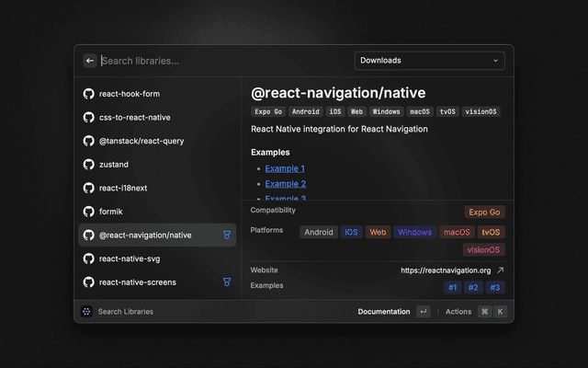Click the orange Expo Go compatibility tag

(484, 212)
